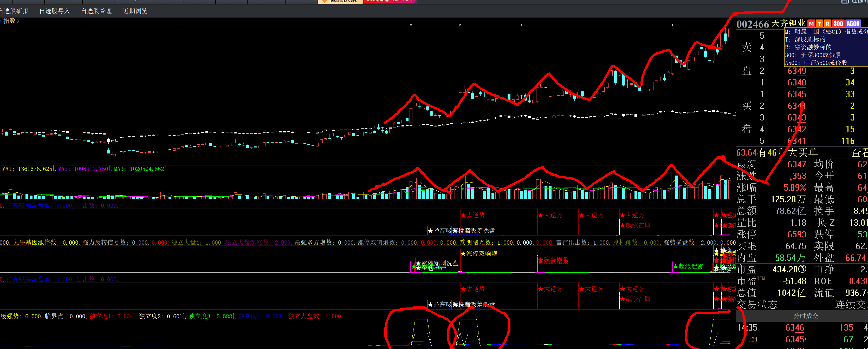Open the 自选股导入 menu item
This screenshot has height=349, width=868.
[55, 11]
